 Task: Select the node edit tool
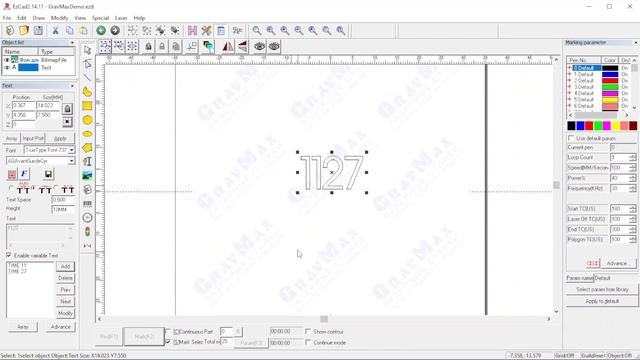point(87,64)
